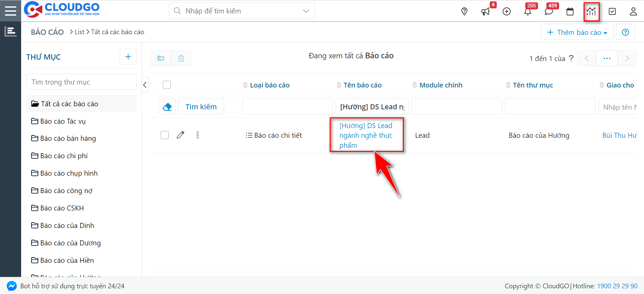The image size is (644, 294).
Task: Open the notifications bell icon
Action: coord(528,12)
